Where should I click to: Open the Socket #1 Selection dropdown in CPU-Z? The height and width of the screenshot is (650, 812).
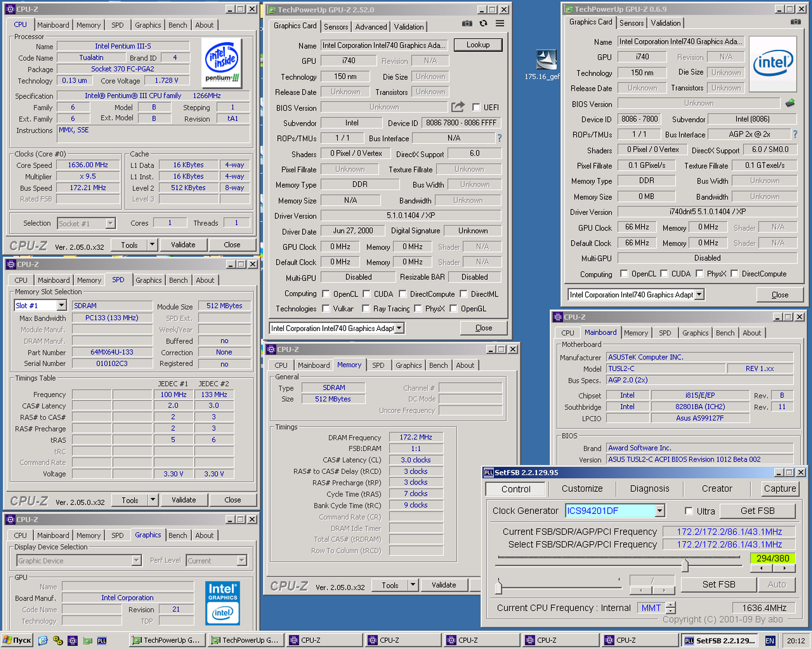coord(110,223)
